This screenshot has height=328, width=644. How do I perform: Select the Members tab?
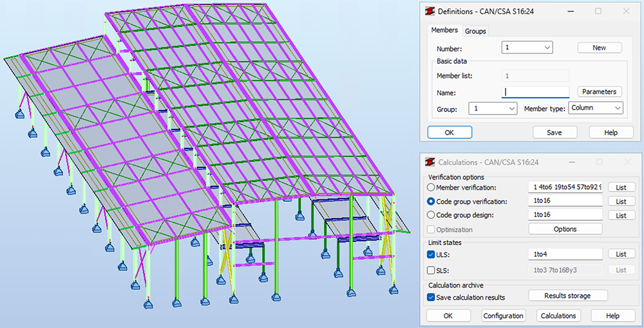[444, 30]
